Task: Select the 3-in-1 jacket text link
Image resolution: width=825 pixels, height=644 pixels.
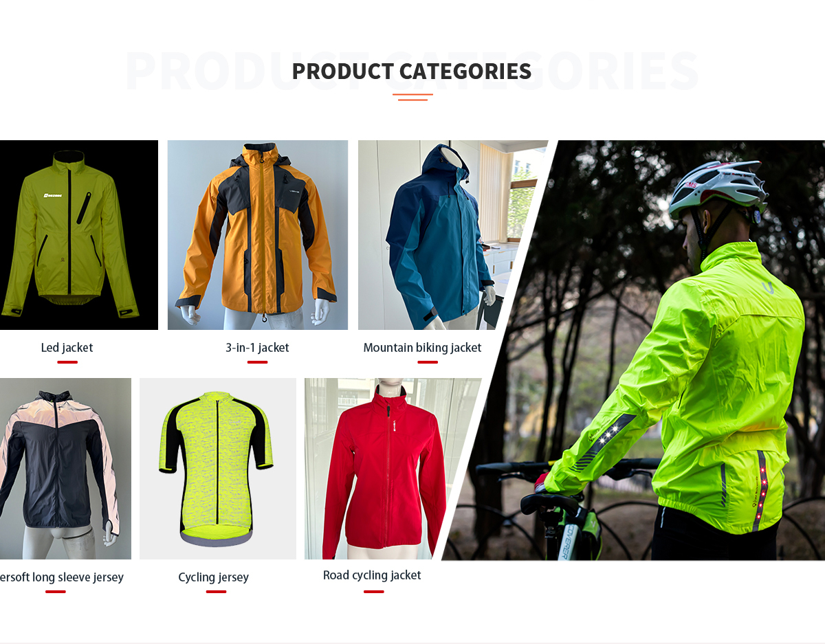Action: click(x=257, y=348)
